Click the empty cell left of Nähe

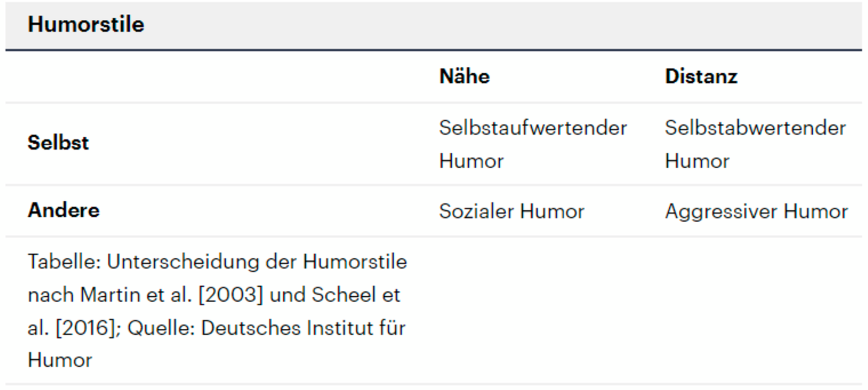pos(219,76)
